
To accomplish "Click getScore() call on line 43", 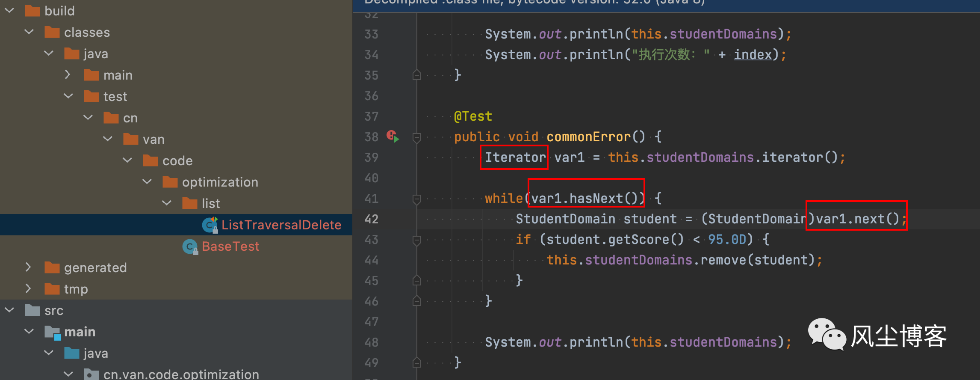I will point(646,240).
